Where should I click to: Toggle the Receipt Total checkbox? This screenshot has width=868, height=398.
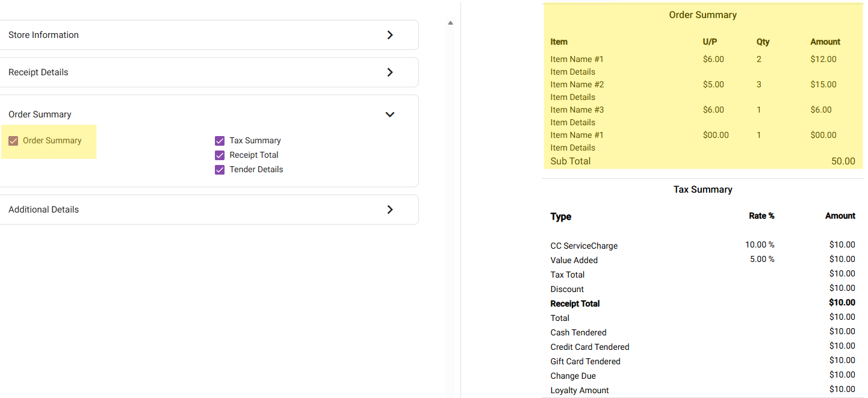click(220, 155)
